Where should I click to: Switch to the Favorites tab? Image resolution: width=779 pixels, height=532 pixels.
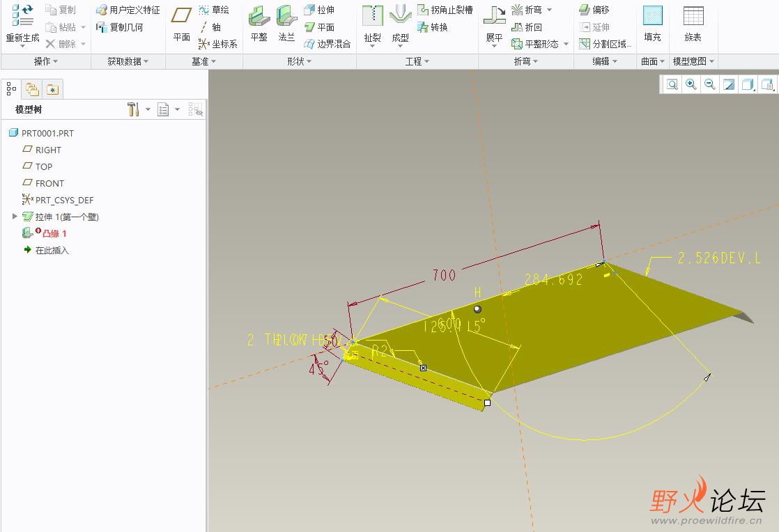[53, 88]
